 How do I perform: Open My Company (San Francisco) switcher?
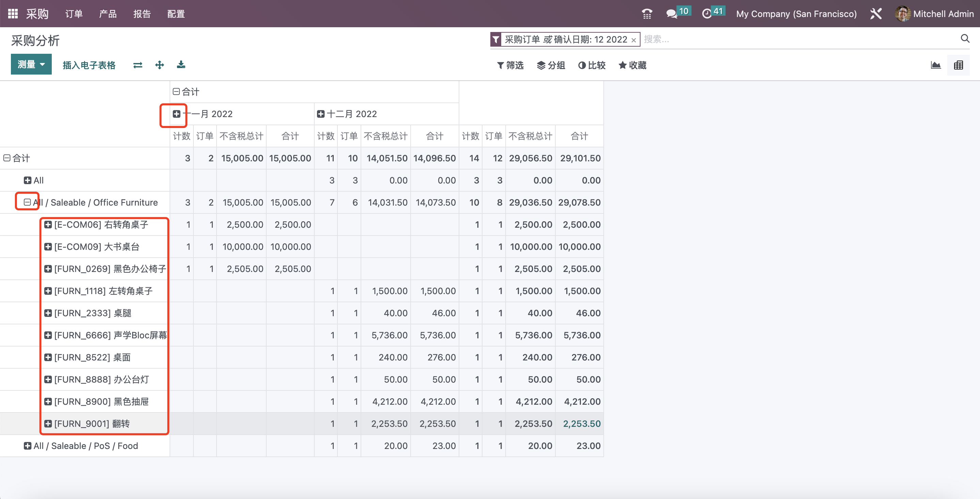[x=796, y=14]
